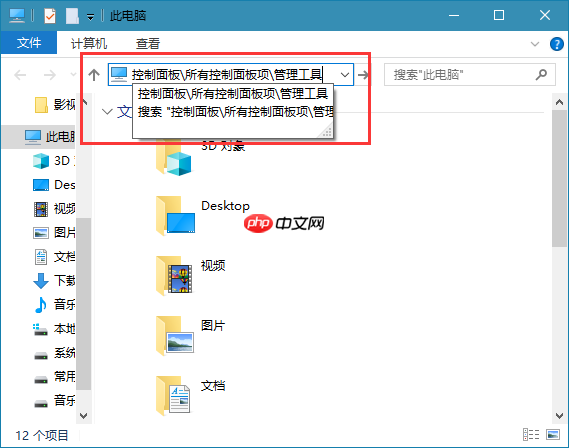Viewport: 569px width, 448px height.
Task: Select 本地 disk in the navigation pane
Action: 54,329
